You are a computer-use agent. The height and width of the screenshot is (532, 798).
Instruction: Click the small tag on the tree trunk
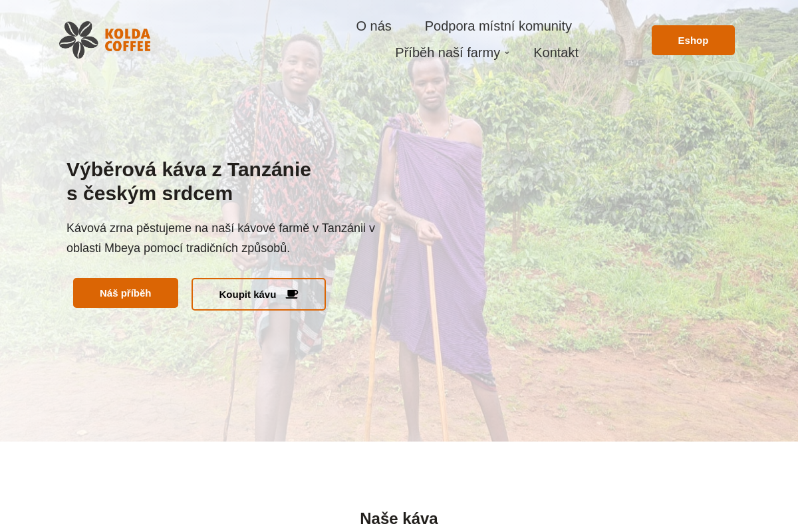[635, 63]
